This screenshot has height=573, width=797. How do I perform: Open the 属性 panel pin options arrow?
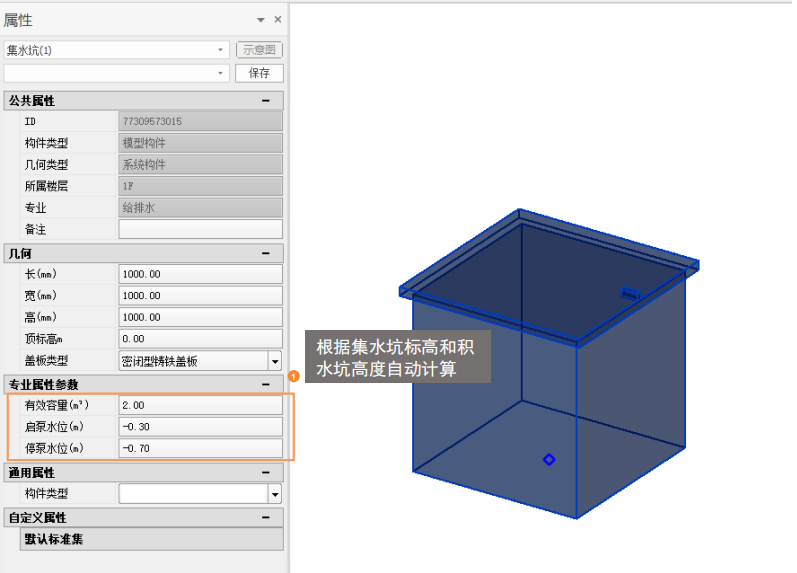(261, 20)
